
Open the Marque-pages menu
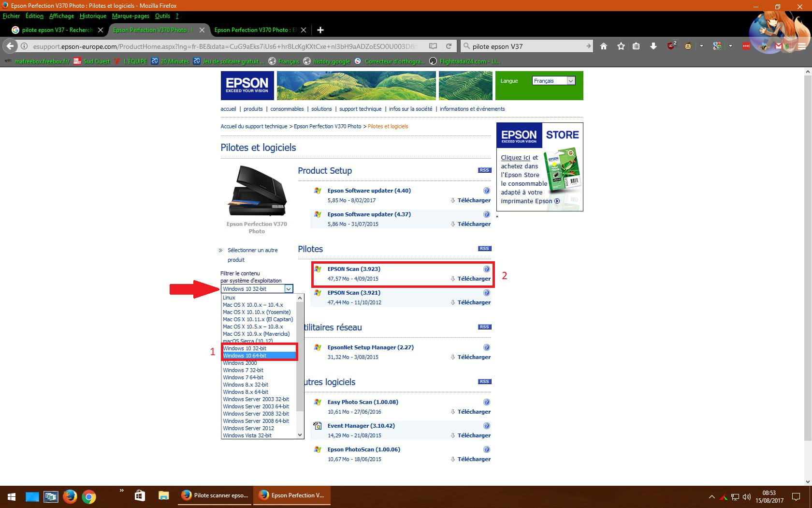130,16
